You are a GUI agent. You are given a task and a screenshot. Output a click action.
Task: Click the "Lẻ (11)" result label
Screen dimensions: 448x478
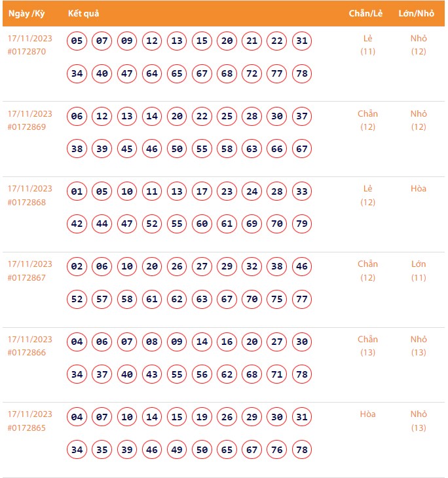pos(367,45)
